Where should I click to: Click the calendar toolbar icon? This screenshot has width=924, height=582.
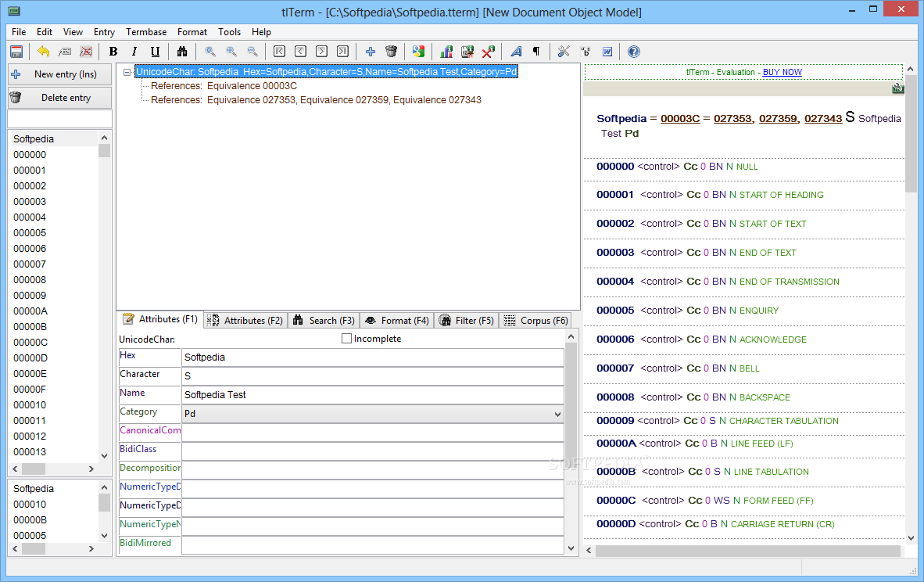point(467,52)
